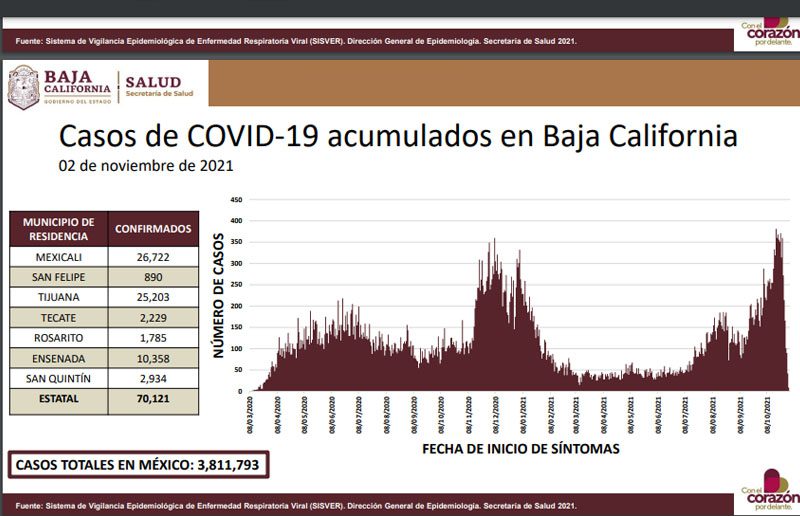Select the value 25,203 for Tijuana
Image resolution: width=800 pixels, height=516 pixels.
pos(153,297)
